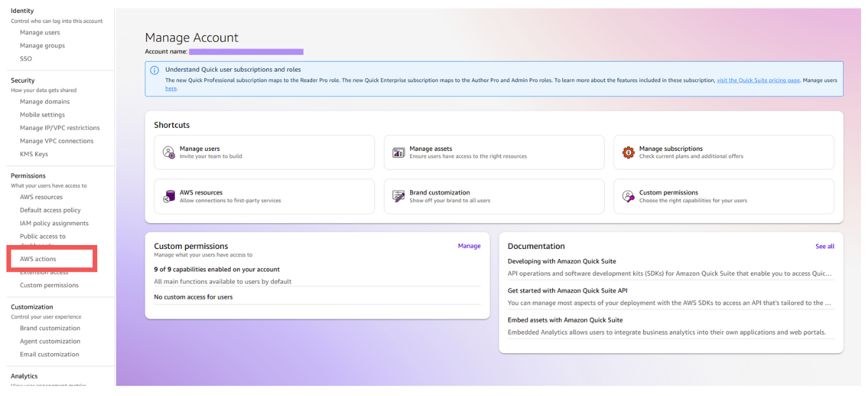
Task: Click '9 of 9 capabilities enabled' text
Action: tap(217, 269)
